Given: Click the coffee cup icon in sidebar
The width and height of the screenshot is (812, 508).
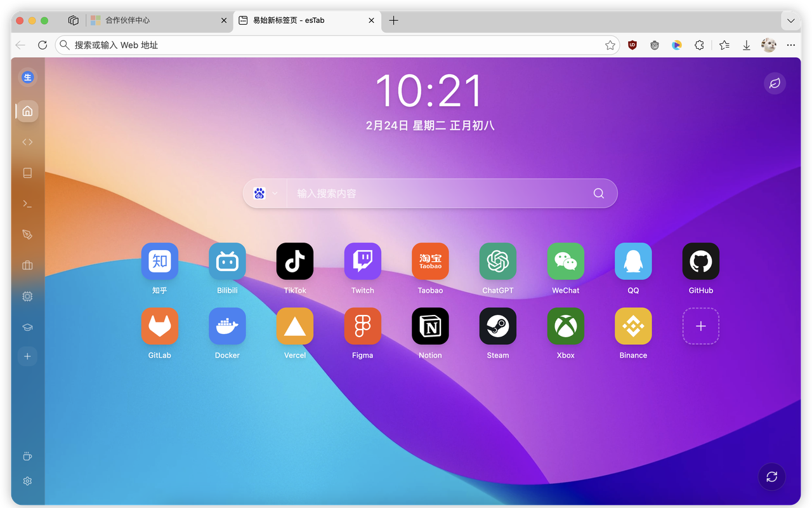Looking at the screenshot, I should pyautogui.click(x=27, y=457).
